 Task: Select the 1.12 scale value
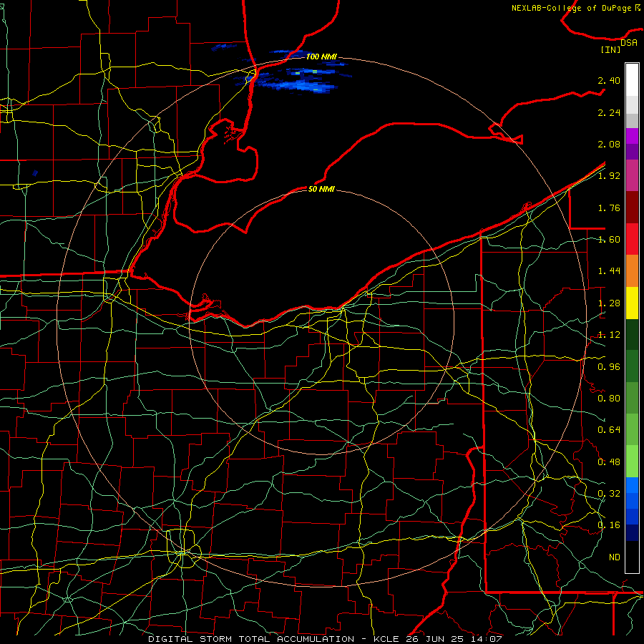609,335
